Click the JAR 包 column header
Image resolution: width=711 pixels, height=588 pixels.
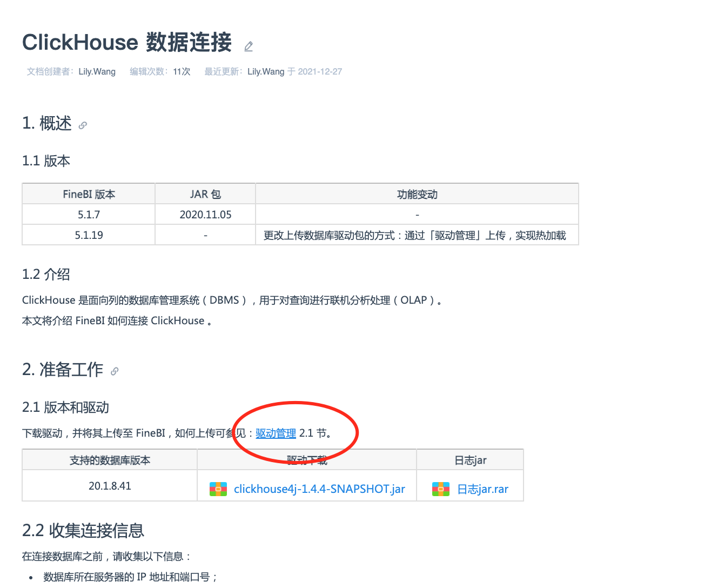[205, 194]
